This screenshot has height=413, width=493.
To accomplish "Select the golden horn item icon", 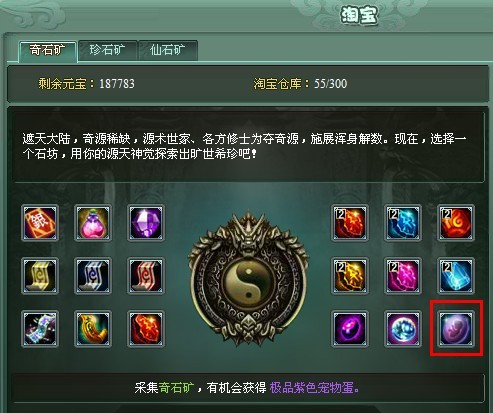I will [93, 329].
